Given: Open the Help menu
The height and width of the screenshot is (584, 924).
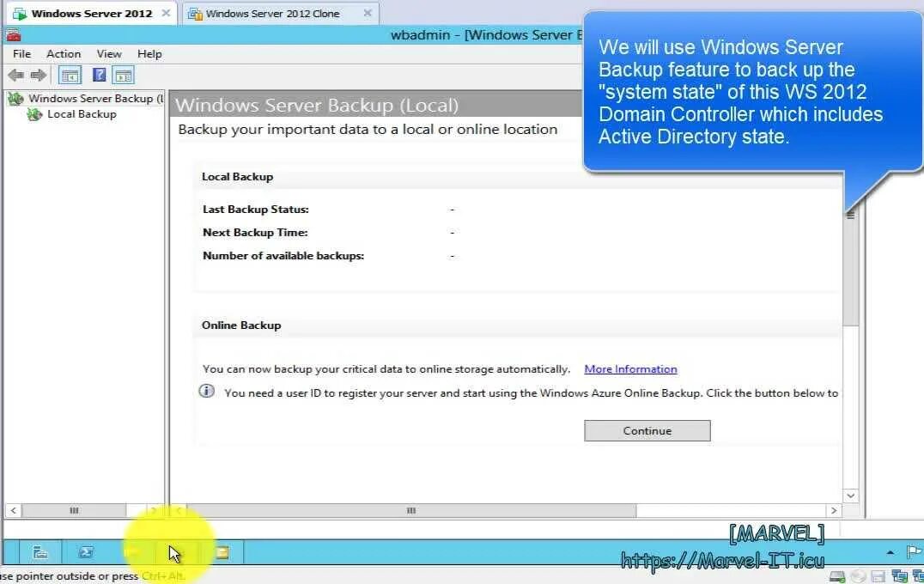Looking at the screenshot, I should pyautogui.click(x=149, y=53).
